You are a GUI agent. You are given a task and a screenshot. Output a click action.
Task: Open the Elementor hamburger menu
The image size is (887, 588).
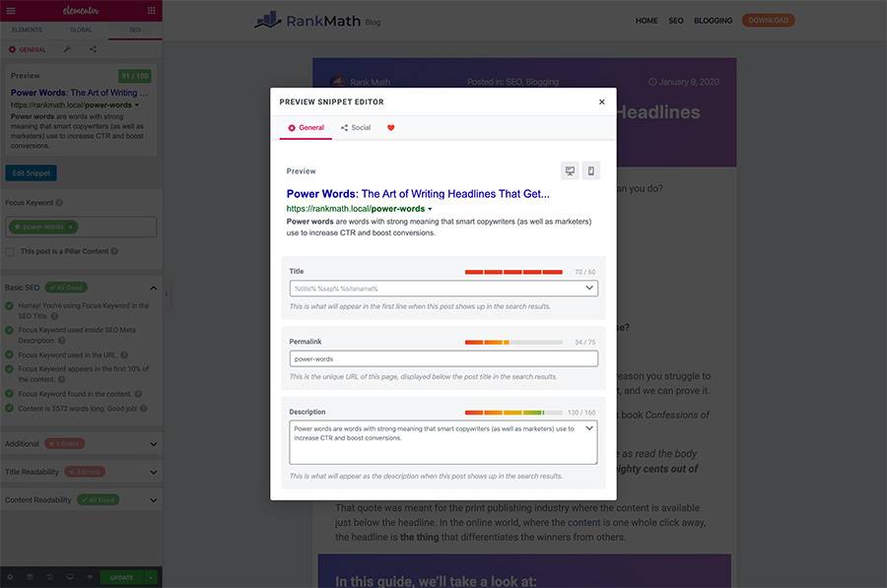coord(11,10)
